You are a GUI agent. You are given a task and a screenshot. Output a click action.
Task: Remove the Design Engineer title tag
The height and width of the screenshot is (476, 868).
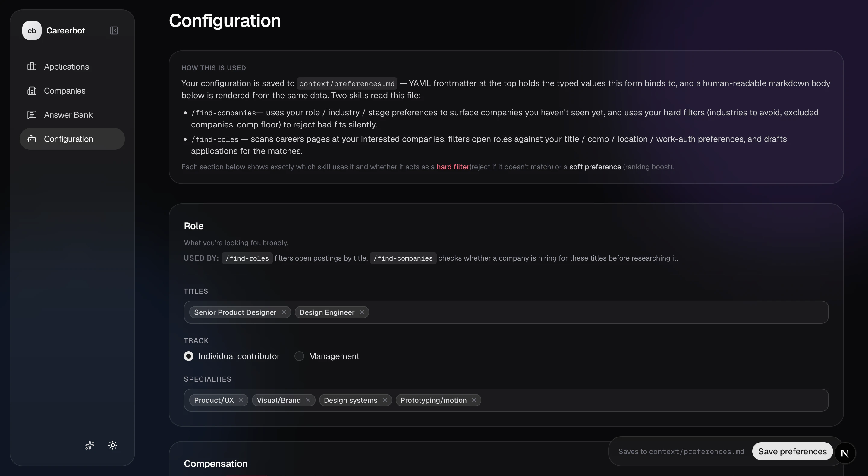pyautogui.click(x=362, y=312)
